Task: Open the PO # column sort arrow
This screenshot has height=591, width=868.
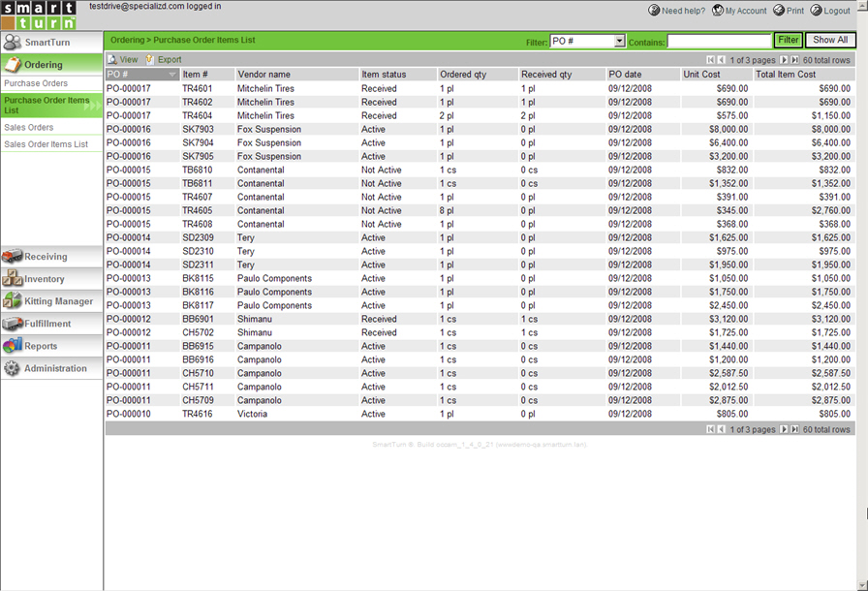Action: point(172,75)
